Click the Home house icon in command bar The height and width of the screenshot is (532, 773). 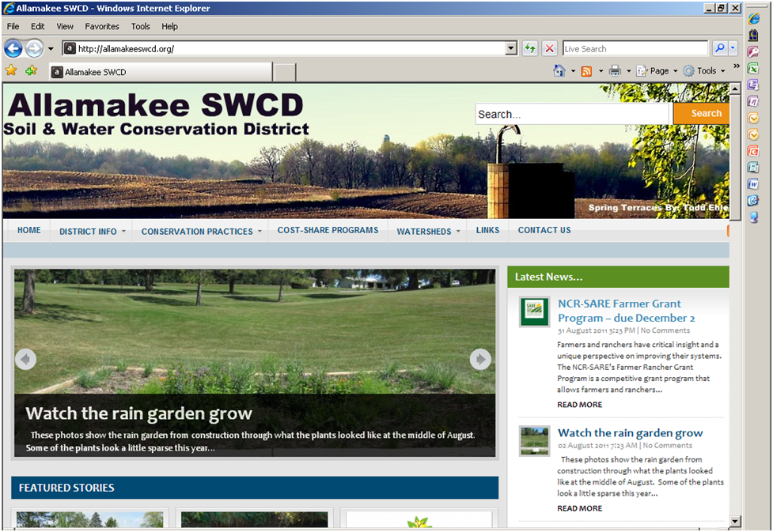[x=559, y=71]
